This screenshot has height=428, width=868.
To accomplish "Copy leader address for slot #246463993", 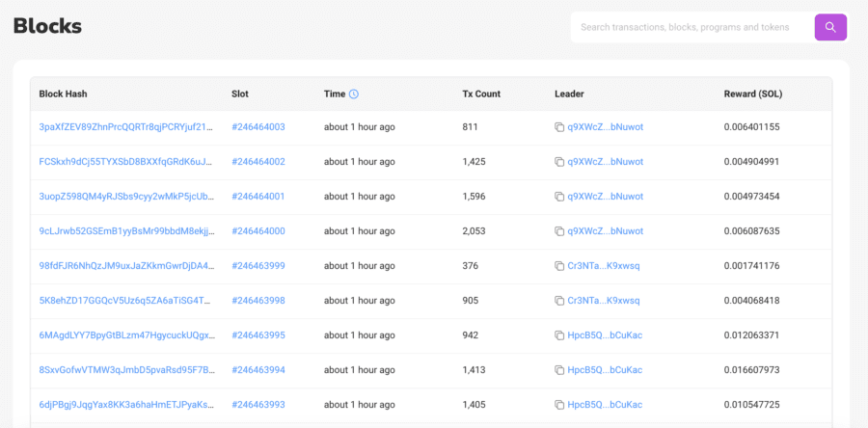I will coord(559,405).
